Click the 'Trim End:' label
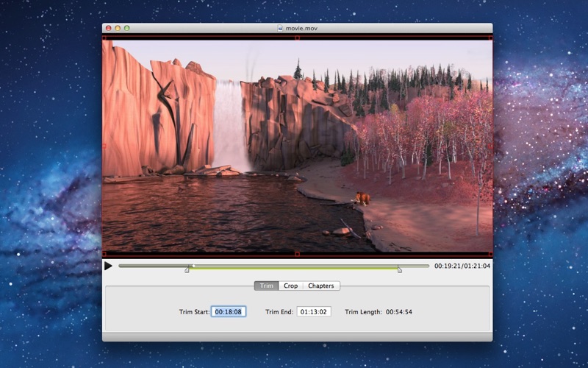This screenshot has width=588, height=368. [x=279, y=311]
